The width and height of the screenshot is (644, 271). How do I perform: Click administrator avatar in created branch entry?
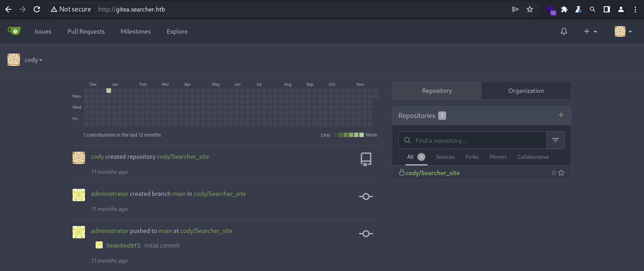click(79, 195)
